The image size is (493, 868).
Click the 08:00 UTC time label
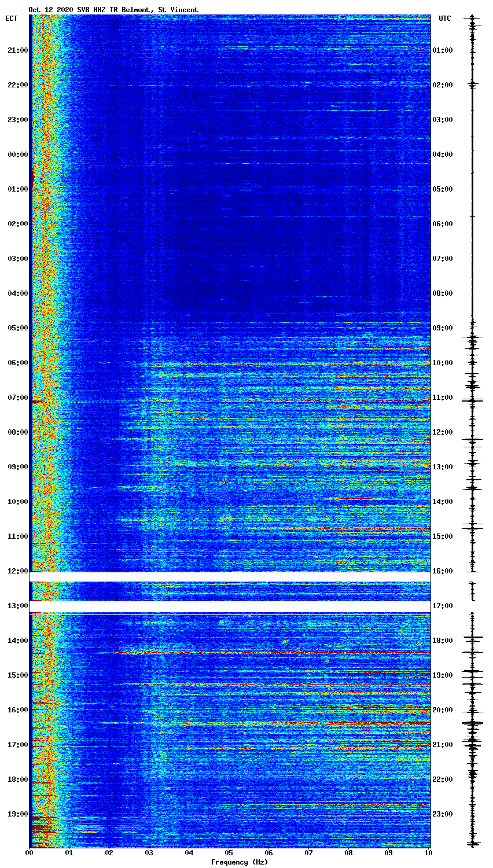click(443, 293)
